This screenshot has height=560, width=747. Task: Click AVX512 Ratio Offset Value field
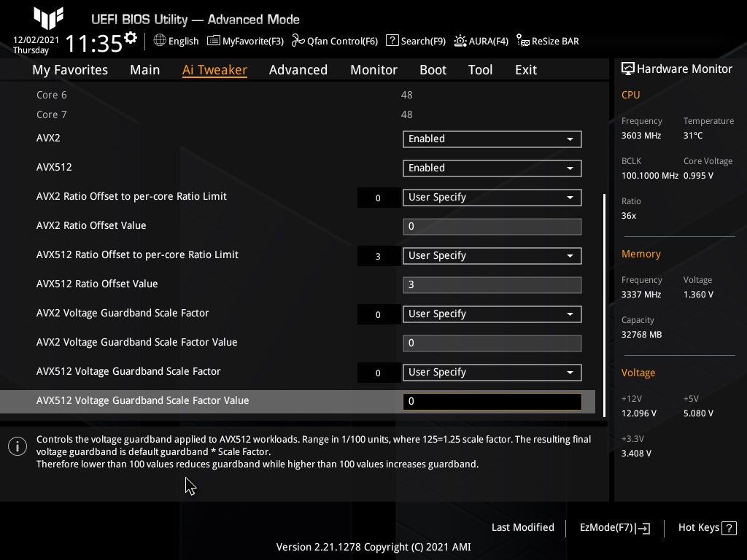492,285
